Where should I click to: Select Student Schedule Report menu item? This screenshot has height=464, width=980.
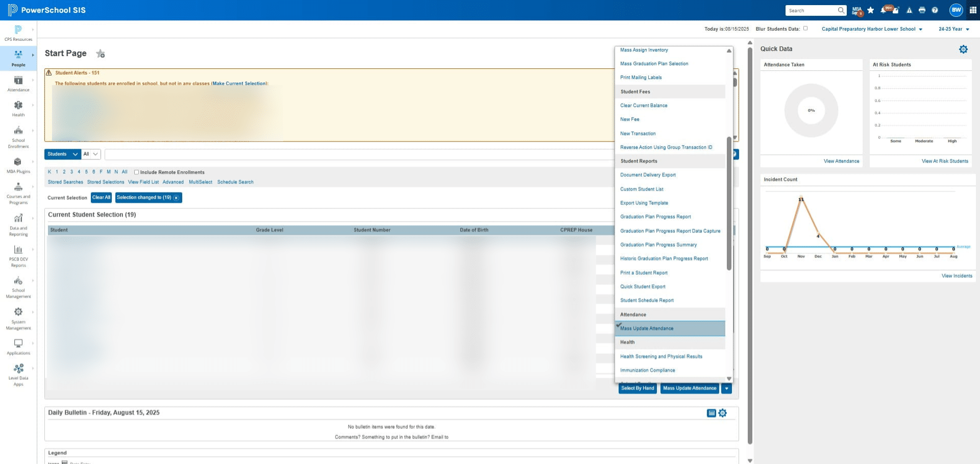click(x=647, y=300)
